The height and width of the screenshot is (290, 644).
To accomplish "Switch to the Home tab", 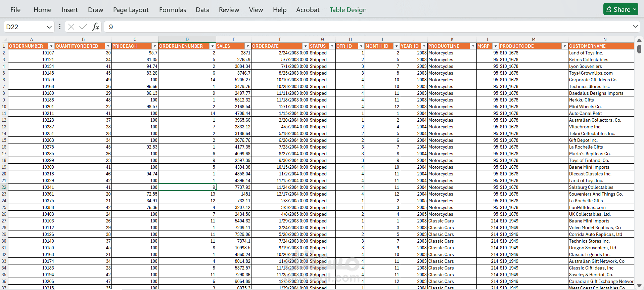I will pyautogui.click(x=42, y=10).
